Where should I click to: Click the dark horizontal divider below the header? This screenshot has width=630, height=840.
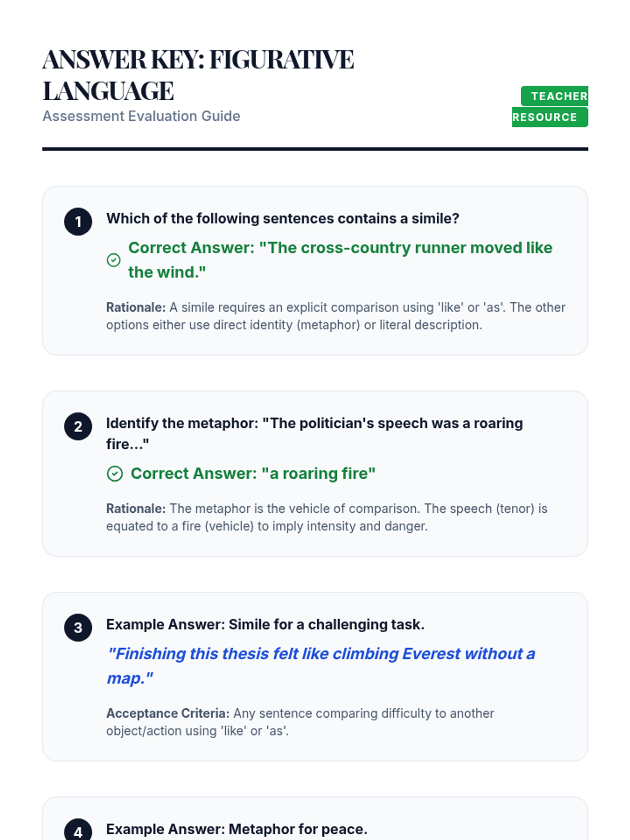point(315,149)
